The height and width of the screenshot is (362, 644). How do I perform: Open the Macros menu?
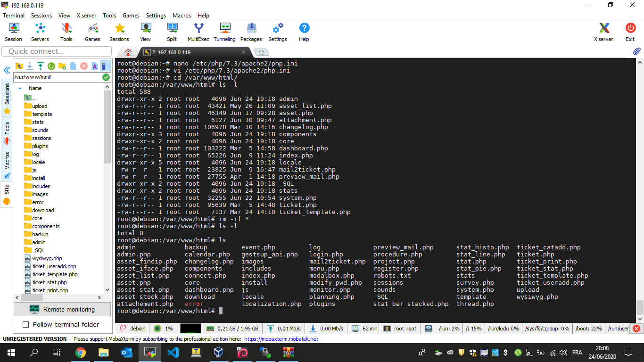pyautogui.click(x=182, y=16)
